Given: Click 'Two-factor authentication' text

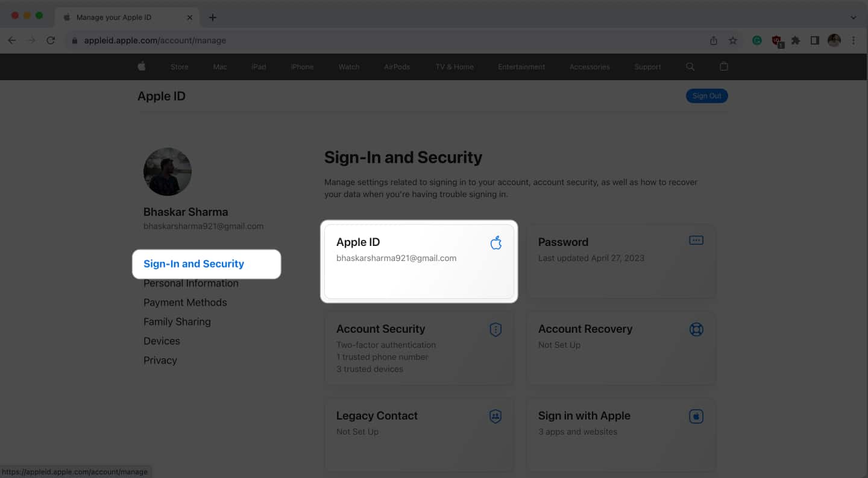Looking at the screenshot, I should pos(386,345).
